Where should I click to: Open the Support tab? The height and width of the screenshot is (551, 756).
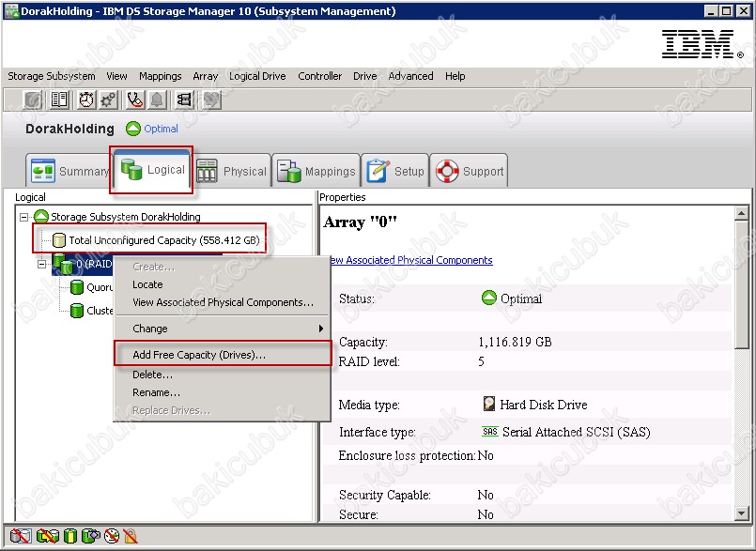[469, 171]
